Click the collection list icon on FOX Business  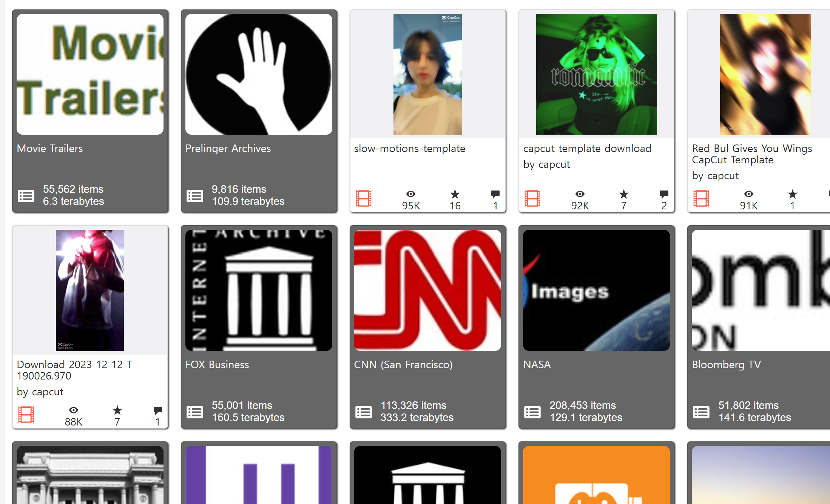tap(195, 412)
